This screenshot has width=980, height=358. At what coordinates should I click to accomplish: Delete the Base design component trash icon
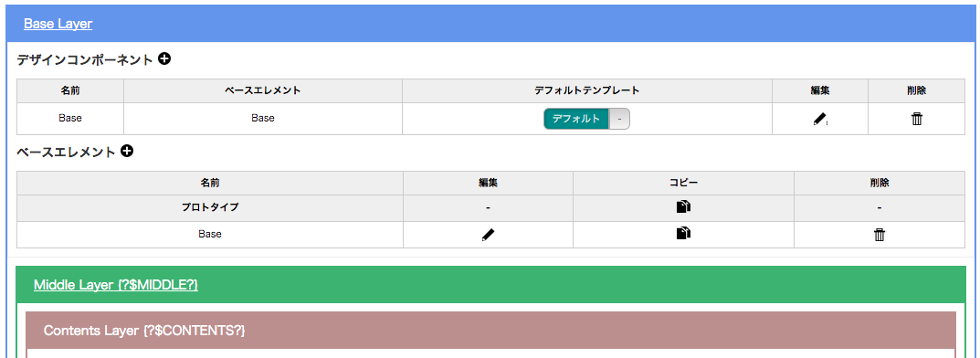point(916,119)
